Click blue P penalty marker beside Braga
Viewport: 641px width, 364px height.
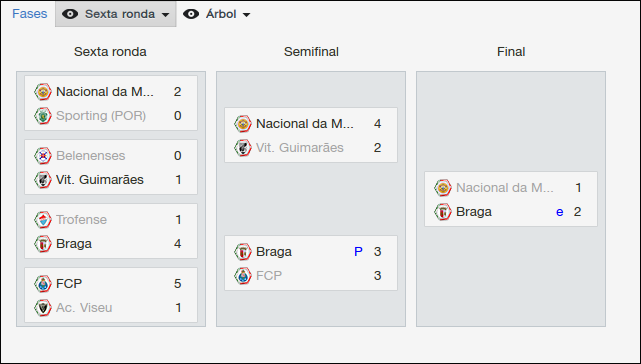click(x=358, y=252)
